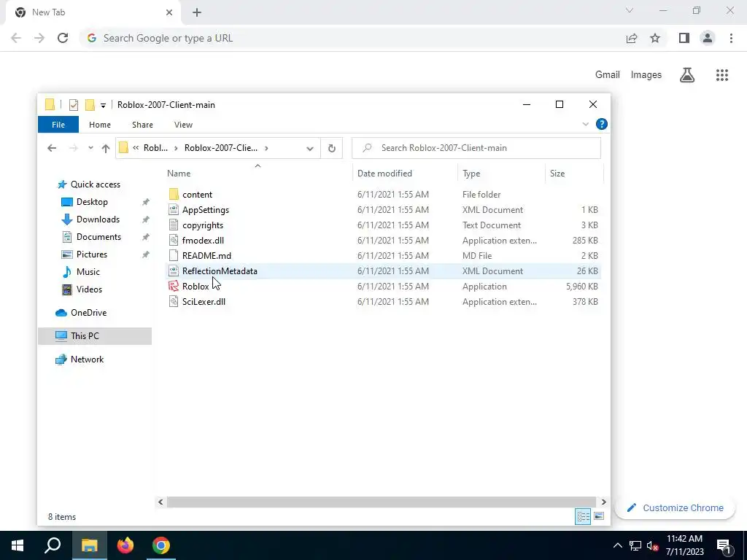This screenshot has width=747, height=560.
Task: Go back in File Explorer
Action: coord(52,148)
